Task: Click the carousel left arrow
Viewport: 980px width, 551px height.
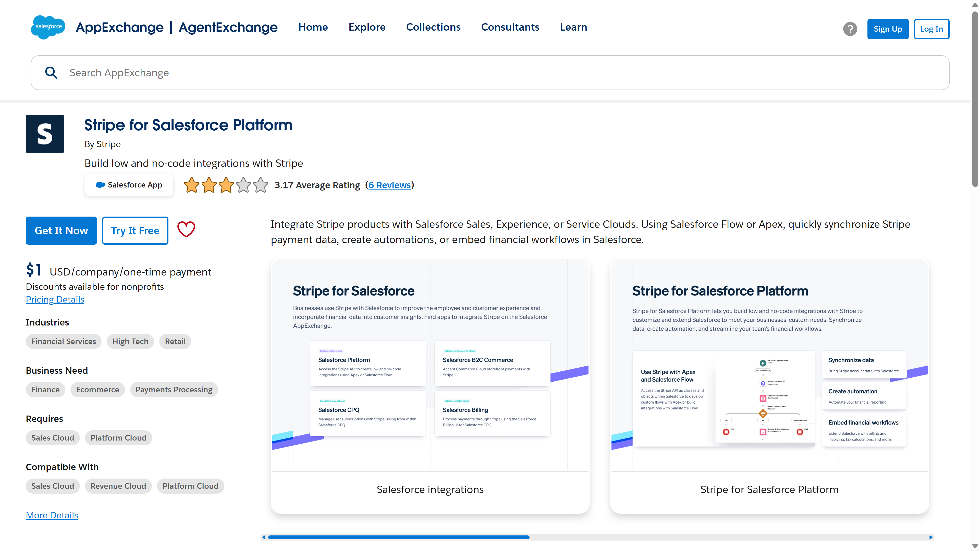Action: coord(264,537)
